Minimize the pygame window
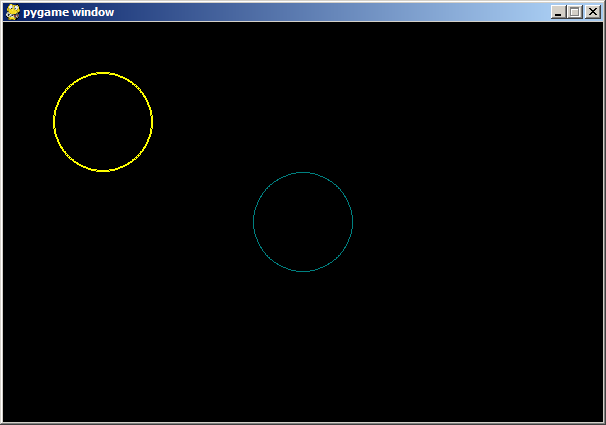The height and width of the screenshot is (425, 606). coord(558,12)
